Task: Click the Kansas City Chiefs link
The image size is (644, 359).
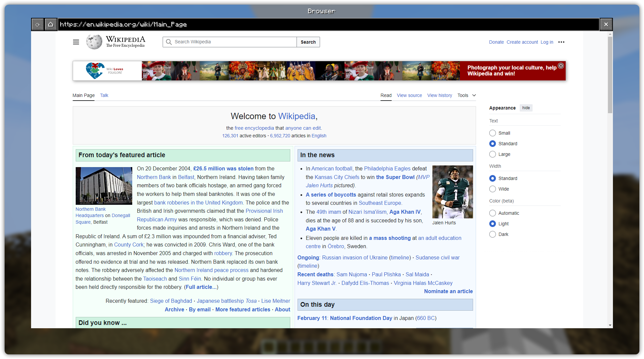Action: click(337, 177)
